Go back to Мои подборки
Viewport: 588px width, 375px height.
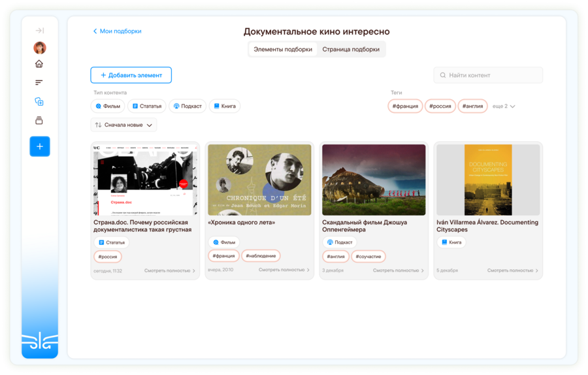pos(117,31)
